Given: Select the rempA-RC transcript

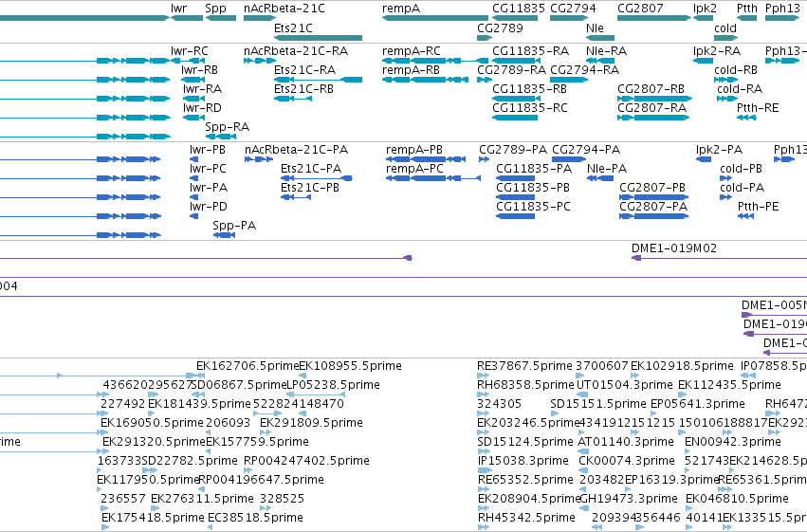Looking at the screenshot, I should (435, 61).
